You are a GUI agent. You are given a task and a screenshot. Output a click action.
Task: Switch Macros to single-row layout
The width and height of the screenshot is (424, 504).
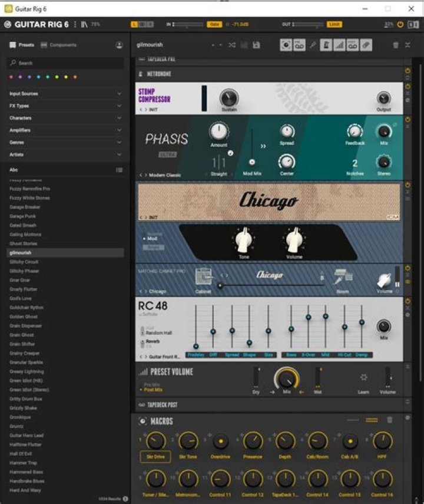click(353, 420)
